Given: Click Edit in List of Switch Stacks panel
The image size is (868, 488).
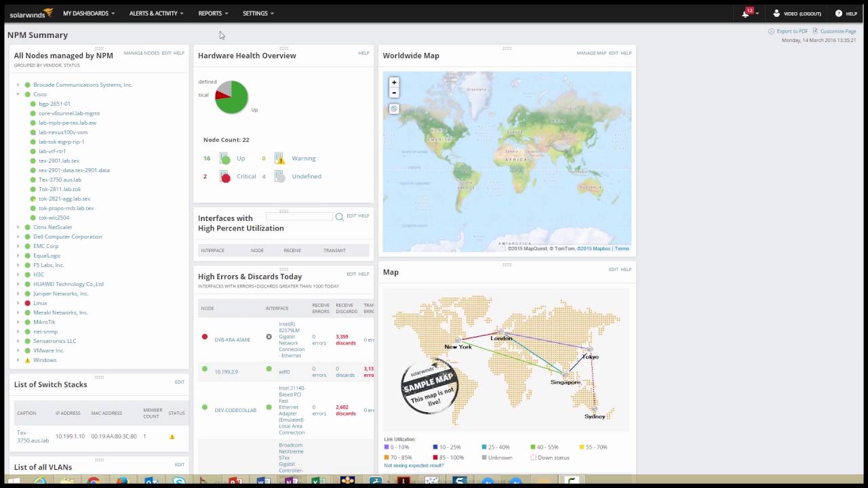Looking at the screenshot, I should (179, 382).
